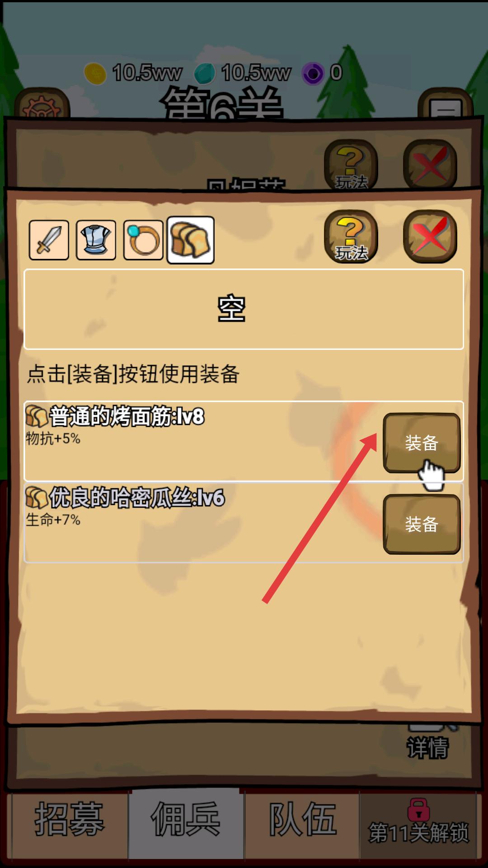Image resolution: width=488 pixels, height=868 pixels.
Task: Open the gear settings icon
Action: 42,105
